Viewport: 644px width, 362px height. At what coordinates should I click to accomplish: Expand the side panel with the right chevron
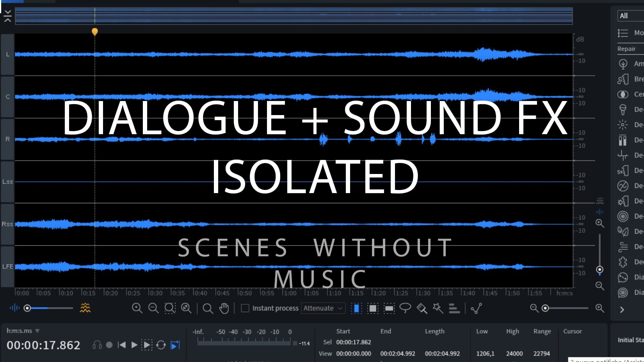click(x=622, y=310)
